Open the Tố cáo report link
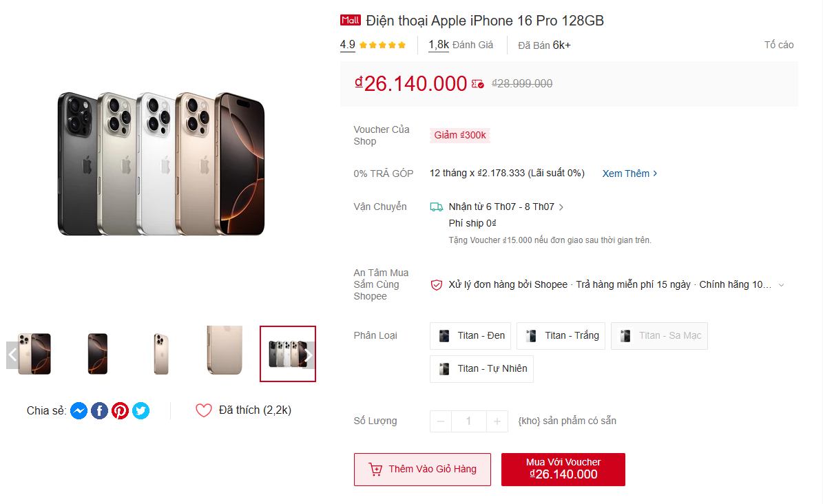The width and height of the screenshot is (823, 504). tap(779, 44)
